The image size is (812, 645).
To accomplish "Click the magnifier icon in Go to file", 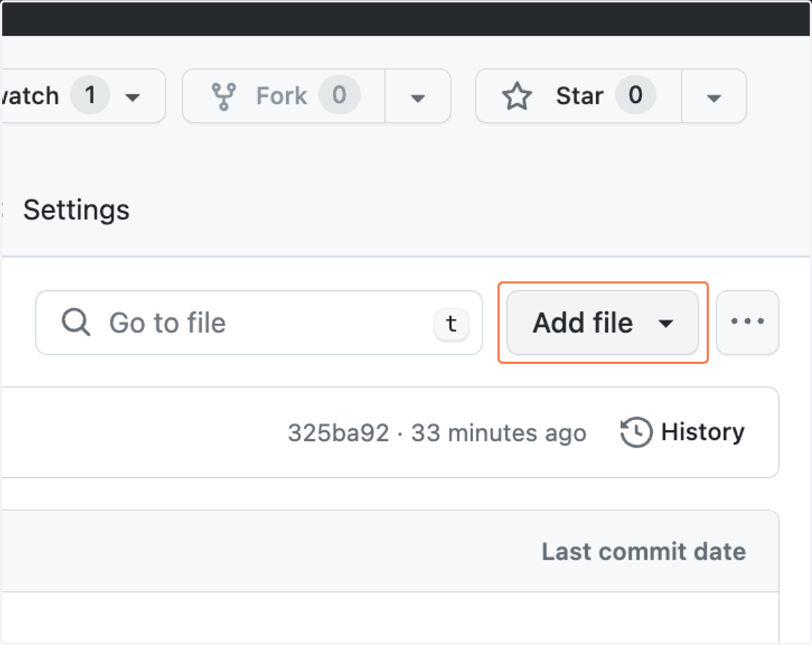I will pyautogui.click(x=76, y=323).
